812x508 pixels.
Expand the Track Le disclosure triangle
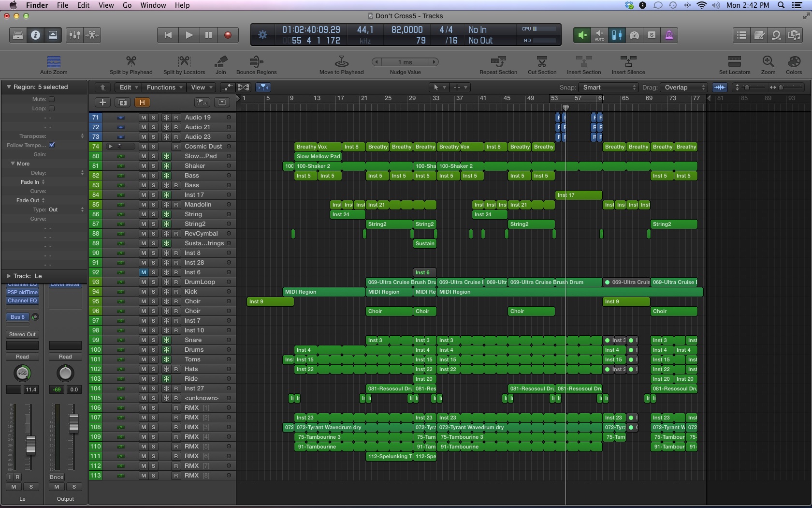click(x=9, y=276)
